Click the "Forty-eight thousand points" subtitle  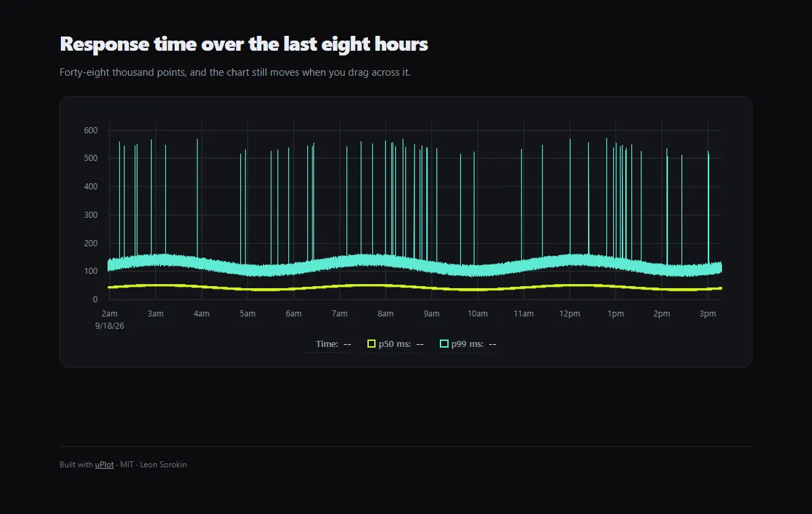coord(122,72)
